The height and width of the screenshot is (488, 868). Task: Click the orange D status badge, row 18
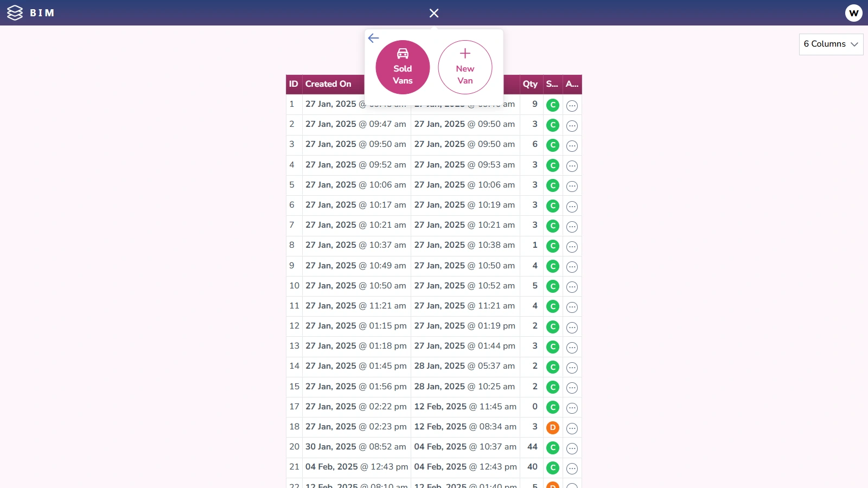552,427
